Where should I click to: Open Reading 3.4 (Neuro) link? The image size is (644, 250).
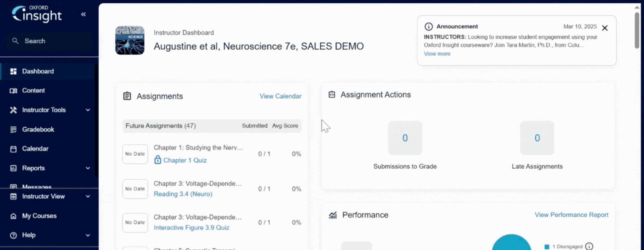click(183, 194)
